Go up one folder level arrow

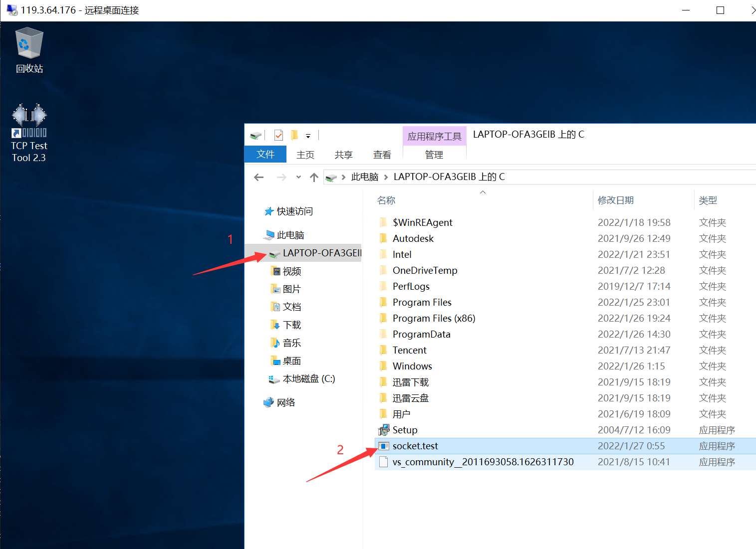[x=314, y=177]
